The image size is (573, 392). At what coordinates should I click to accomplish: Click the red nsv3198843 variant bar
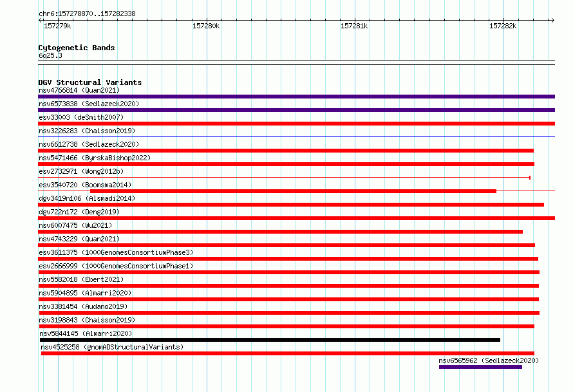287,326
